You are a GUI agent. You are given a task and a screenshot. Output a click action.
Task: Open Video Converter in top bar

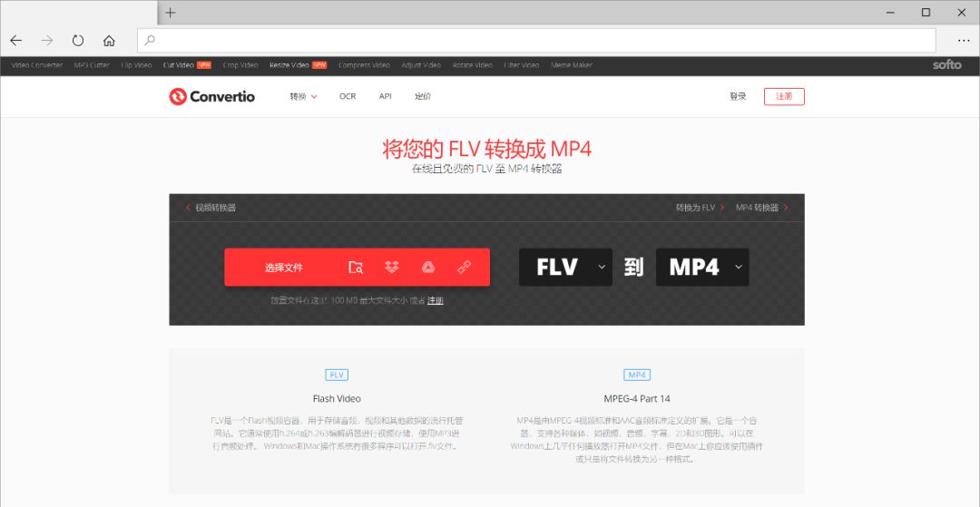point(37,65)
